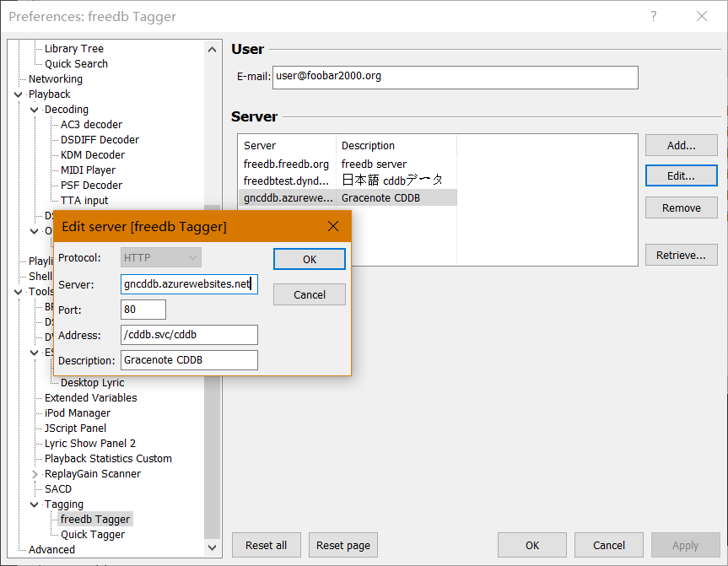Click the Server column header
The width and height of the screenshot is (728, 566).
pos(288,146)
